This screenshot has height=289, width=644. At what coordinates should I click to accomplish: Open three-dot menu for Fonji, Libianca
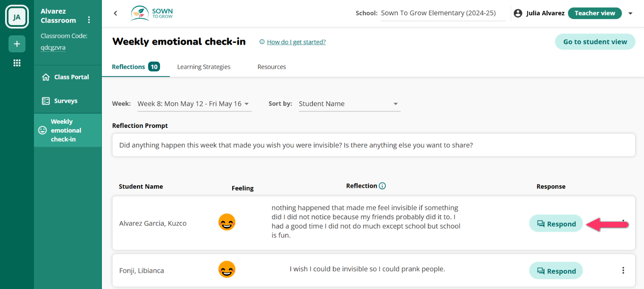tap(623, 270)
